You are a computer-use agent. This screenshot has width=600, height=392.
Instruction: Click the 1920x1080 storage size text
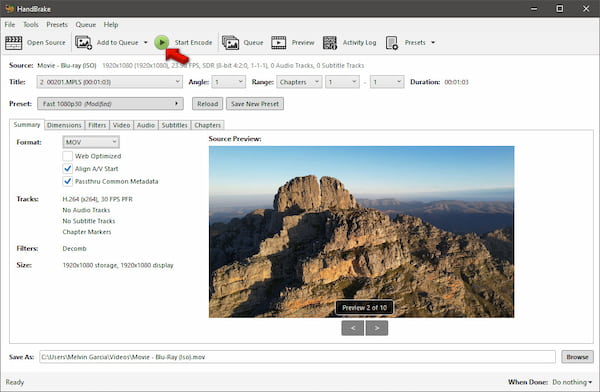tap(118, 265)
